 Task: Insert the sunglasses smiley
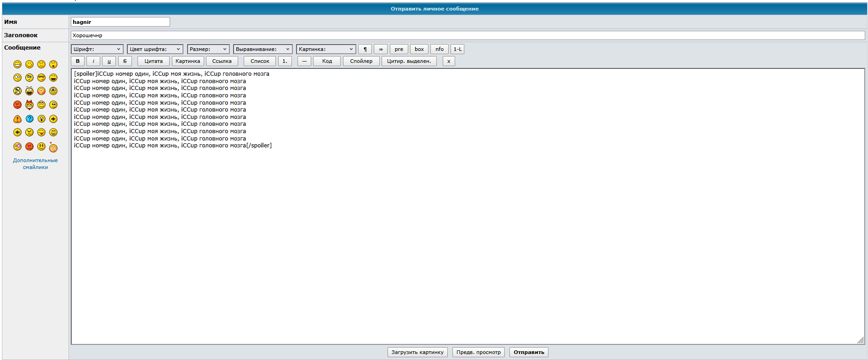pos(41,78)
